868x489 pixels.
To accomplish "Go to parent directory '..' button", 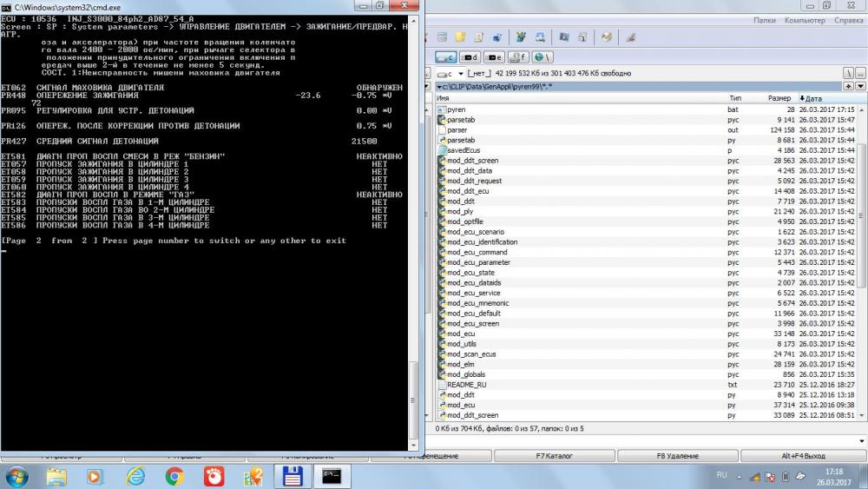I will click(x=860, y=73).
